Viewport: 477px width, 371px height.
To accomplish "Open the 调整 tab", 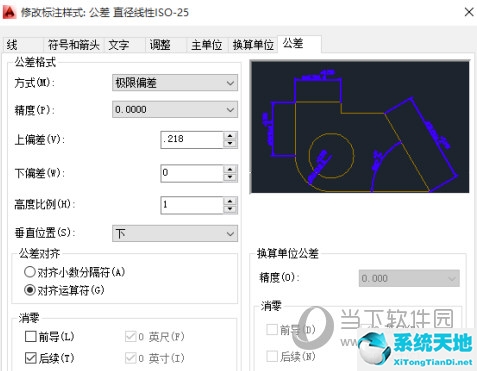I will [165, 45].
